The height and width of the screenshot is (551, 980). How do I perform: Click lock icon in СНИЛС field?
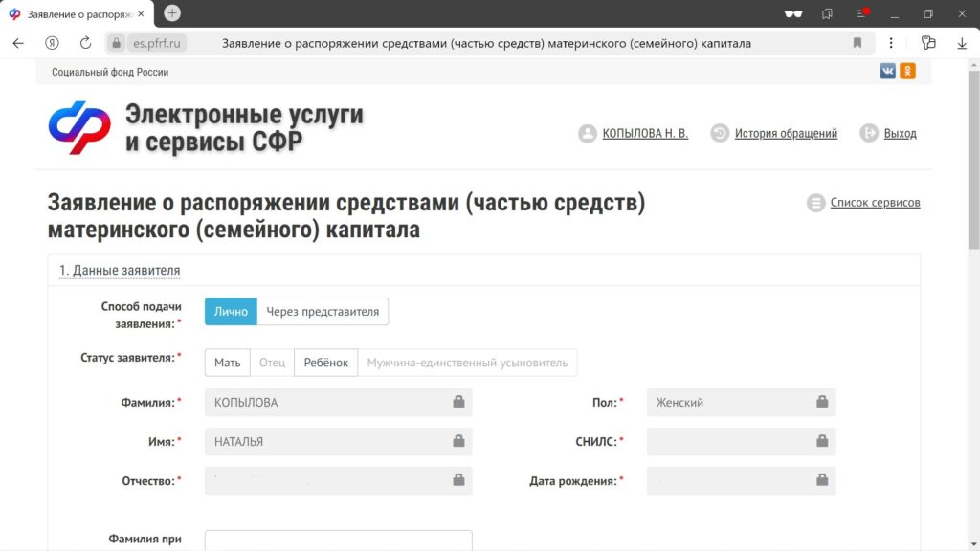822,441
